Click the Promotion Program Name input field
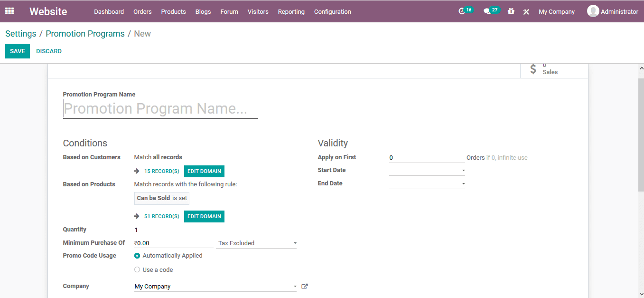This screenshot has height=298, width=644. point(160,108)
